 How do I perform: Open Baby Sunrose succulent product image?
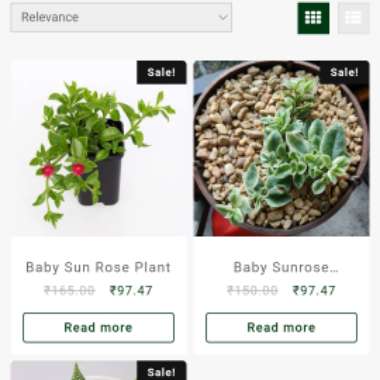click(281, 148)
